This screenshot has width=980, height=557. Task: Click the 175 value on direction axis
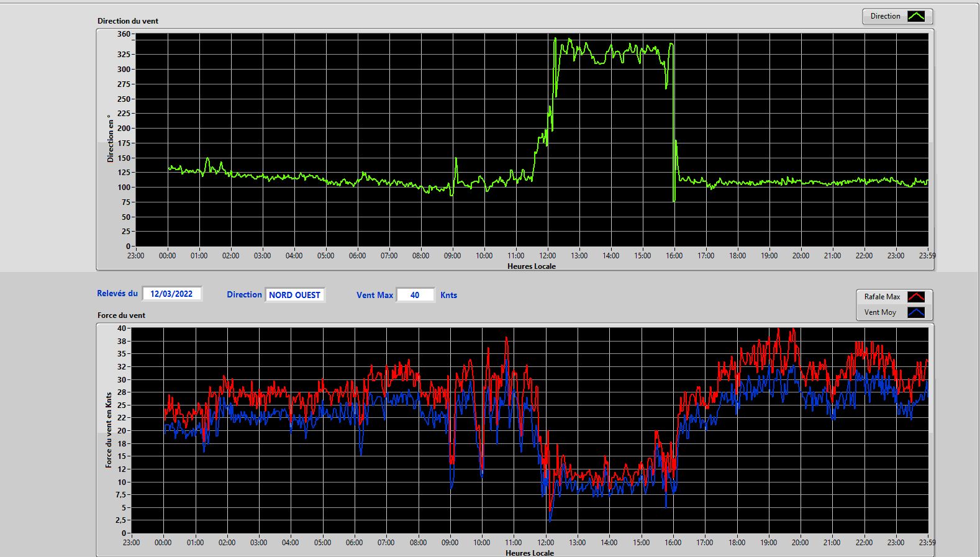tap(124, 143)
